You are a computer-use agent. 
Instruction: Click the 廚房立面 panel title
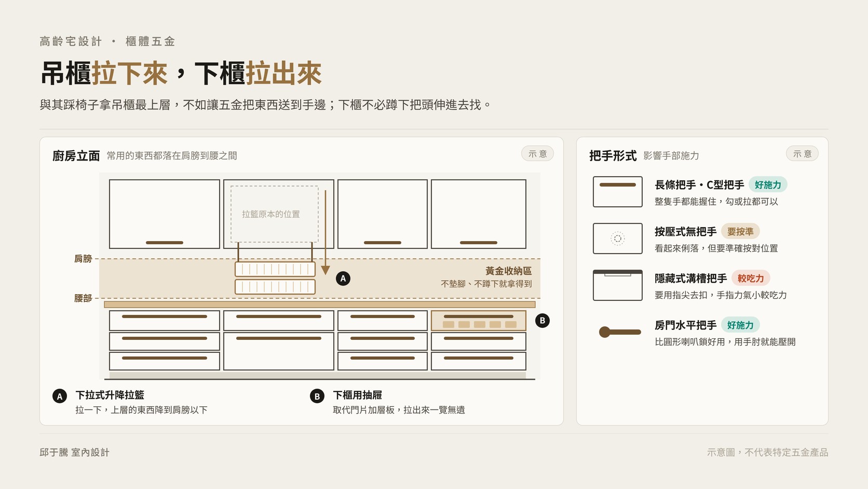[x=76, y=156]
